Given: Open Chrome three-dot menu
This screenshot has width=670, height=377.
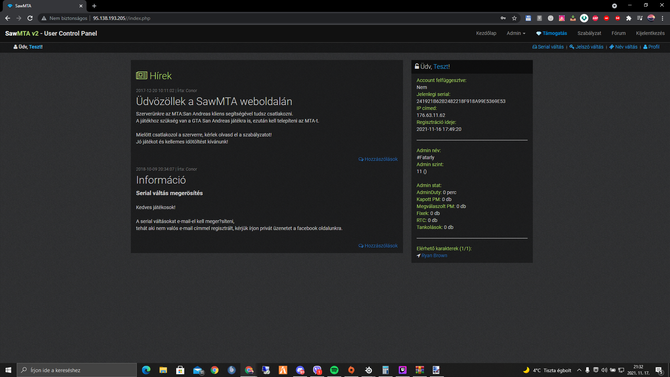Looking at the screenshot, I should pos(662,18).
